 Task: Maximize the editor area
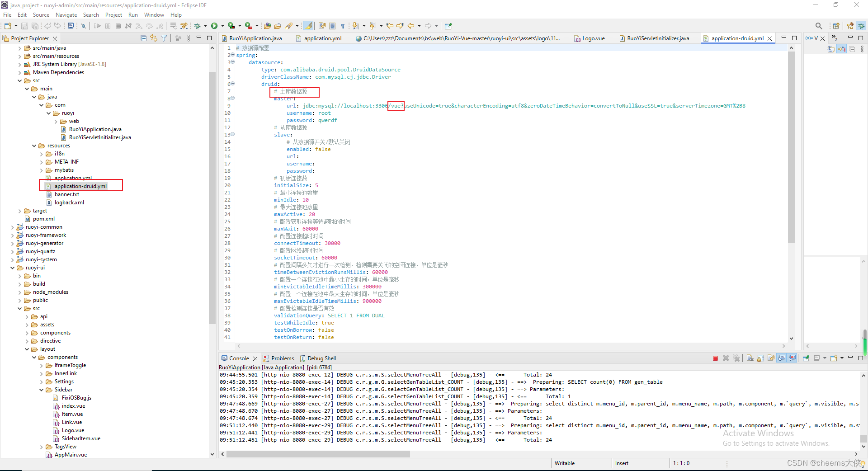[x=794, y=38]
